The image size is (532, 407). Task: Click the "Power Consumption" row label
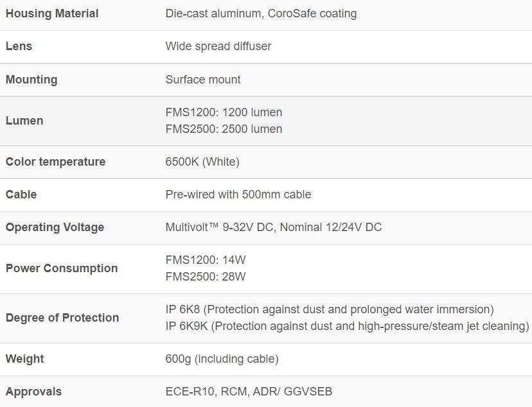[62, 268]
